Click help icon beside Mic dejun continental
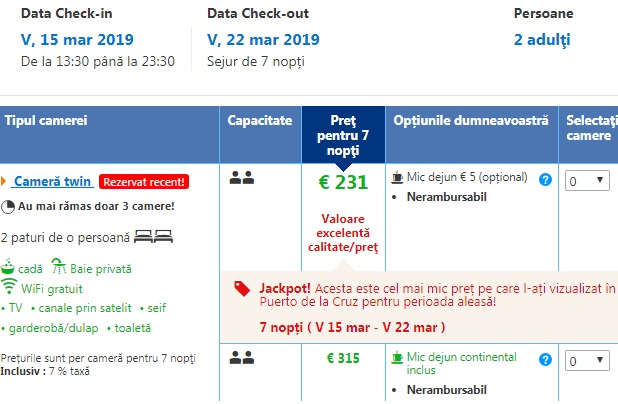618x404 pixels. [x=545, y=359]
